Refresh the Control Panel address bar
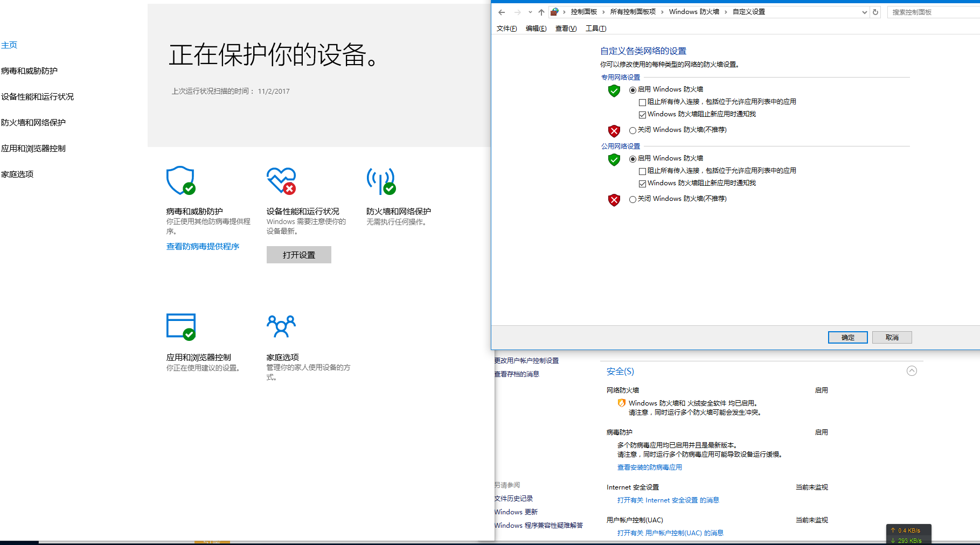 [875, 12]
